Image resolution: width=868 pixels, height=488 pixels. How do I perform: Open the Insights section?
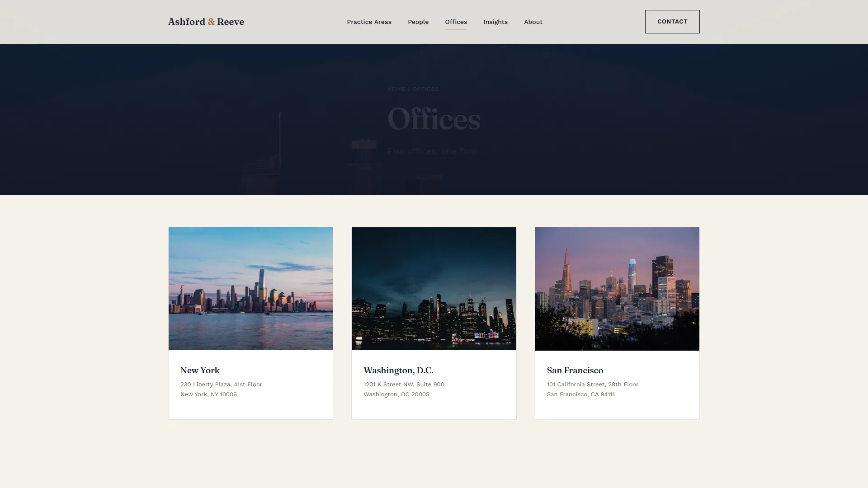tap(495, 22)
